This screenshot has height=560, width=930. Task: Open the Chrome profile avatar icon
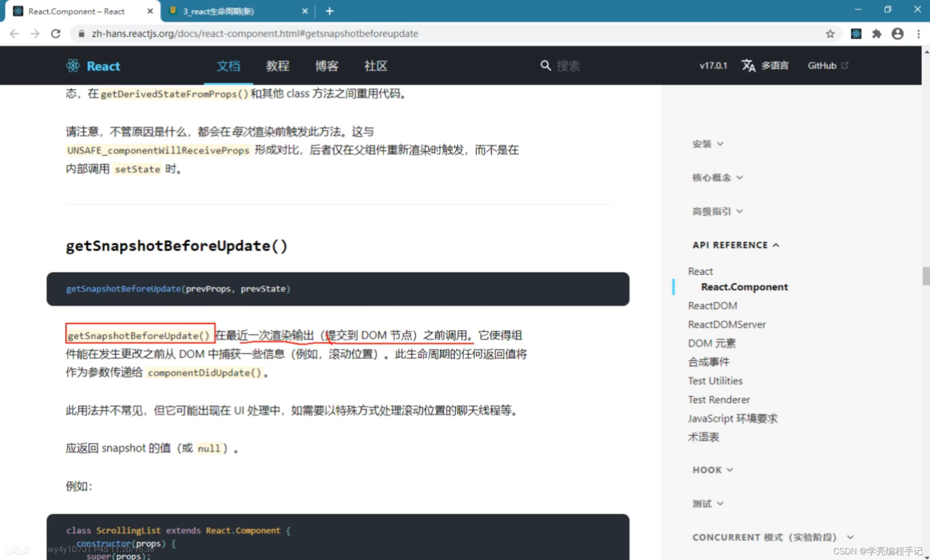(x=897, y=34)
